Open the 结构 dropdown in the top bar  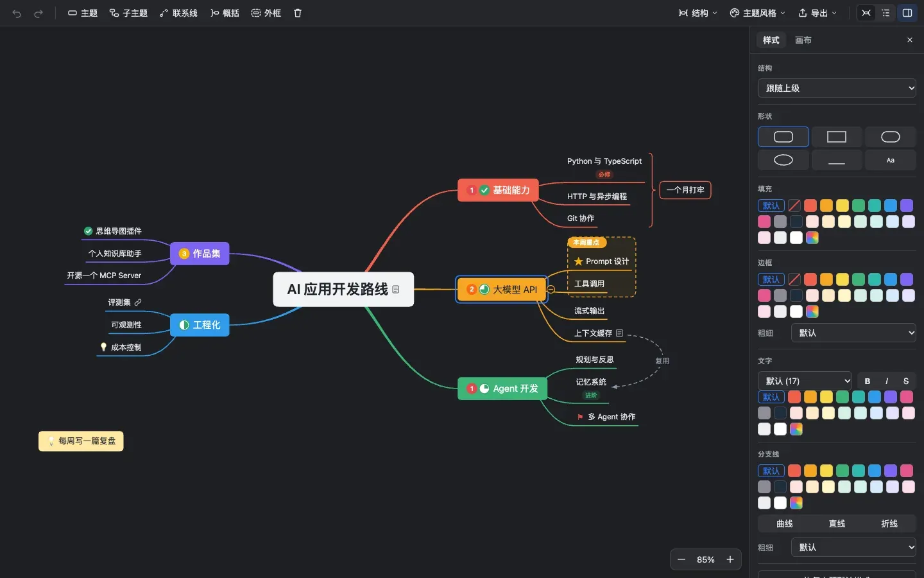(x=698, y=13)
